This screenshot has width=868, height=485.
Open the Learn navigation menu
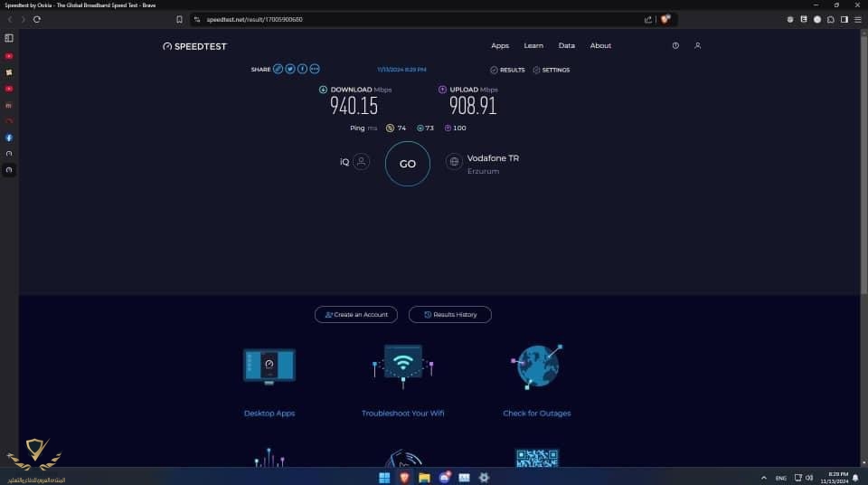click(x=533, y=46)
